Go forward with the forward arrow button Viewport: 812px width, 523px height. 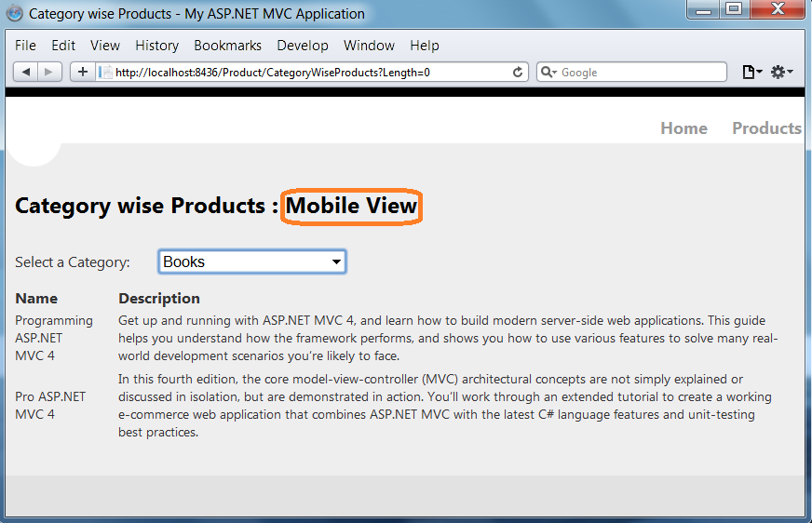click(49, 72)
